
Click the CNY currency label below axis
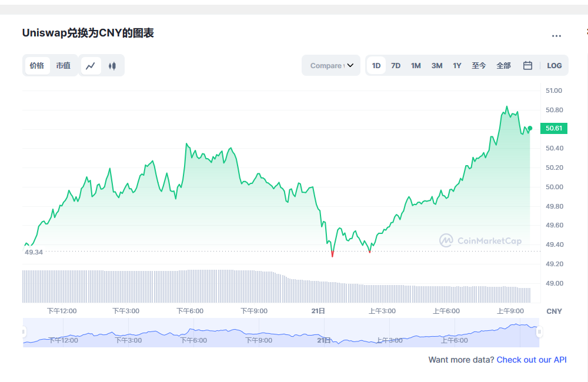[x=554, y=311]
